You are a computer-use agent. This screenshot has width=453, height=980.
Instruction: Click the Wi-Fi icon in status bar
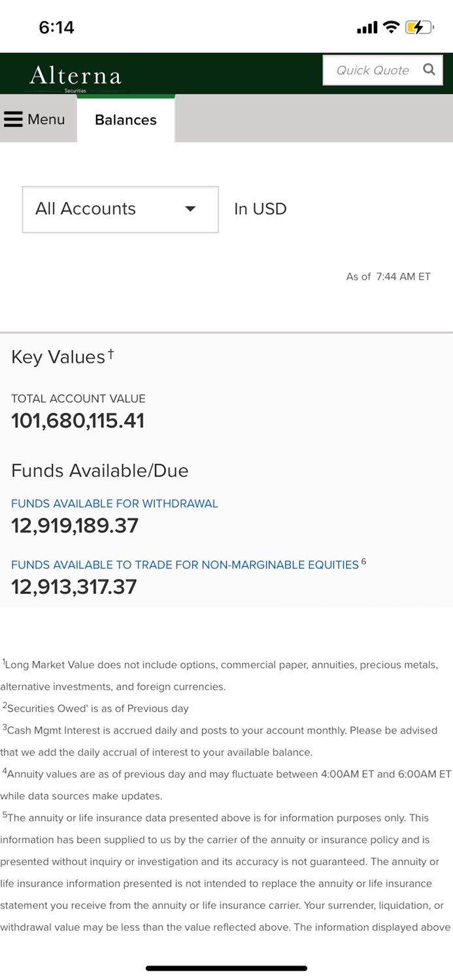coord(391,27)
